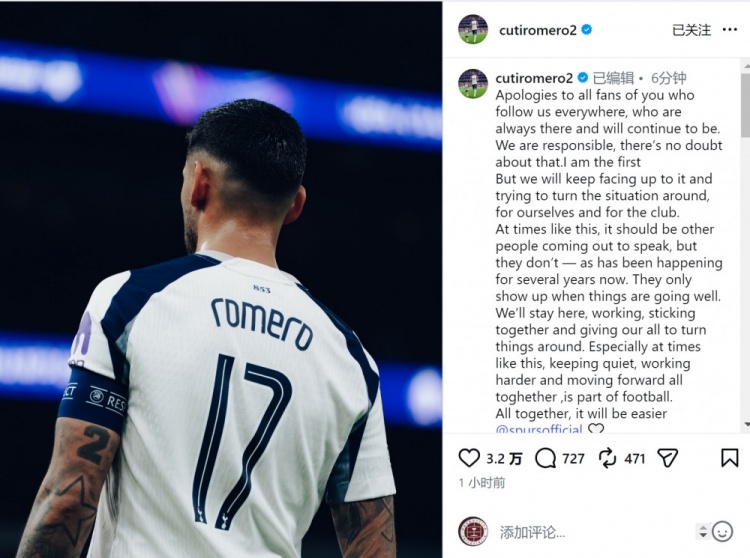
Task: Toggle the 已关注 following button
Action: point(691,30)
